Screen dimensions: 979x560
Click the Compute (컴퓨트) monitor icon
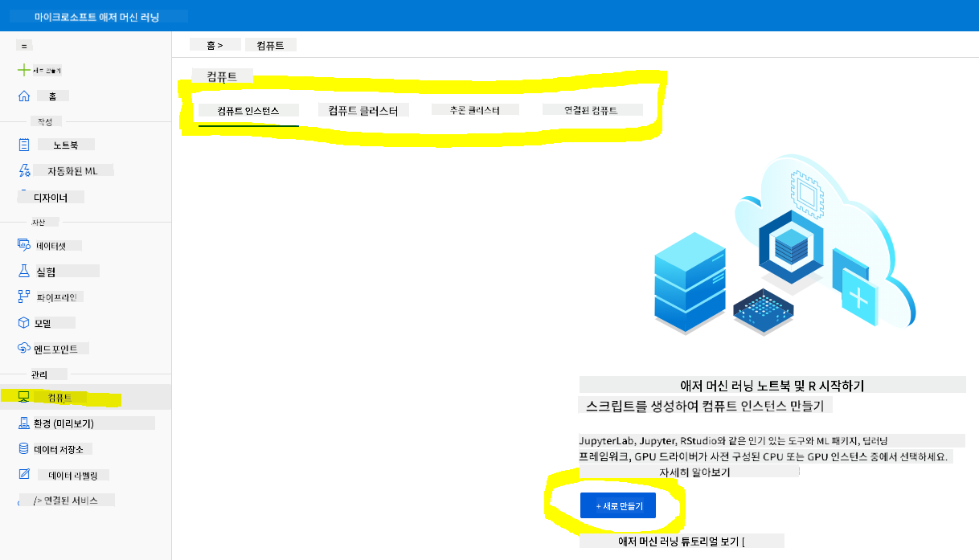click(x=23, y=397)
